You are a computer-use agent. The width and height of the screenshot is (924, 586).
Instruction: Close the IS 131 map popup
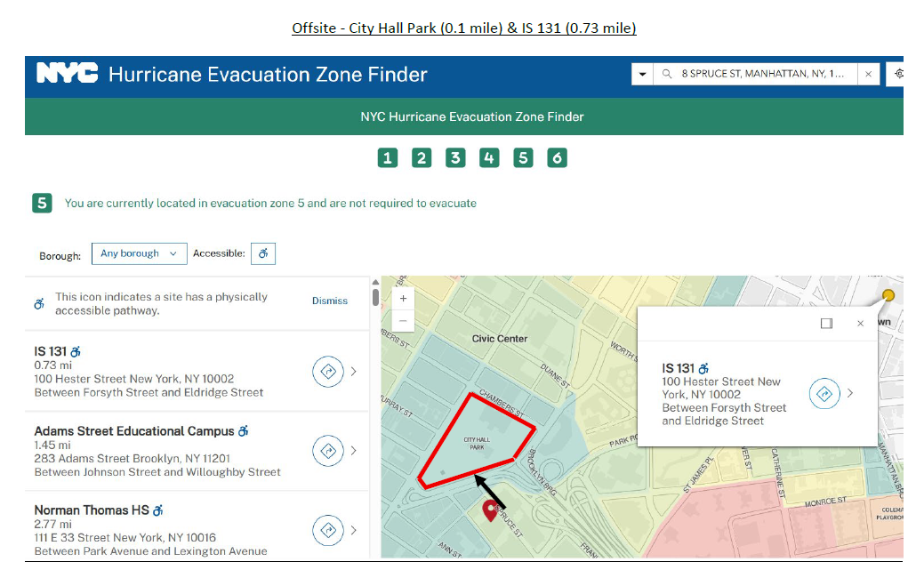coord(860,324)
